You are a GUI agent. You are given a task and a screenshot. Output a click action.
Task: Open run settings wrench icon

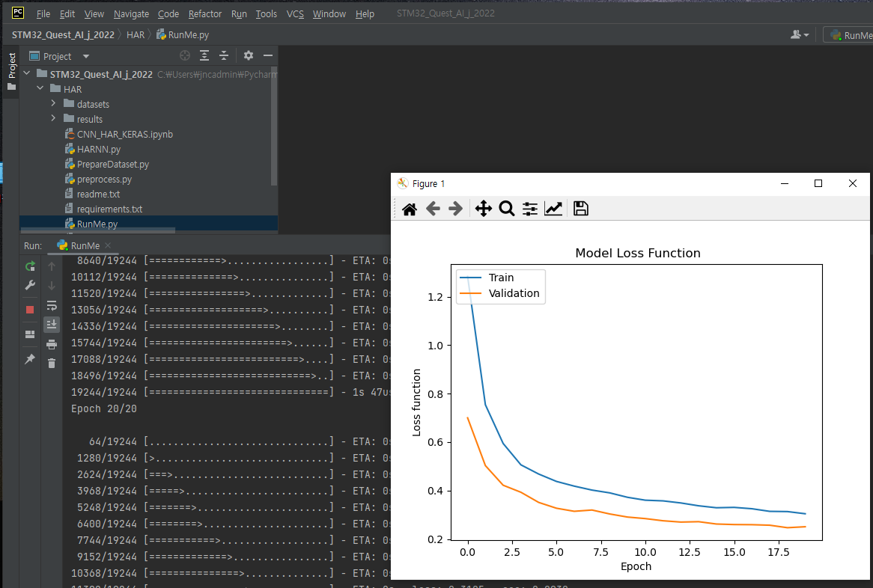click(x=30, y=285)
